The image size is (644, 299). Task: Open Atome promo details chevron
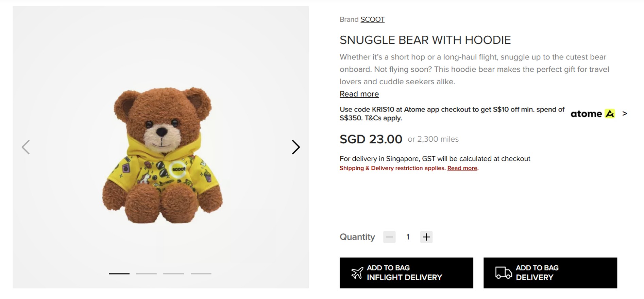tap(625, 114)
